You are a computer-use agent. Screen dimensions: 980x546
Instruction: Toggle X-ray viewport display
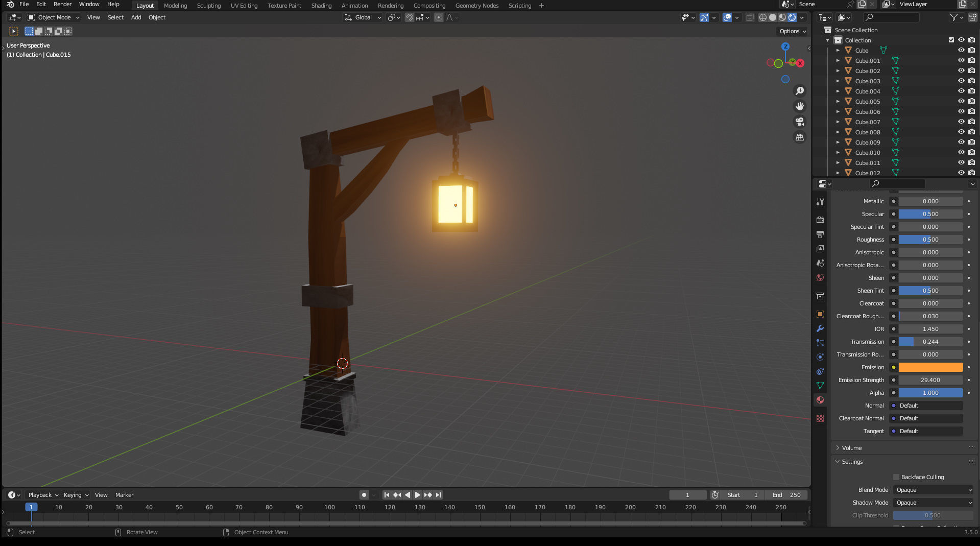pos(750,17)
